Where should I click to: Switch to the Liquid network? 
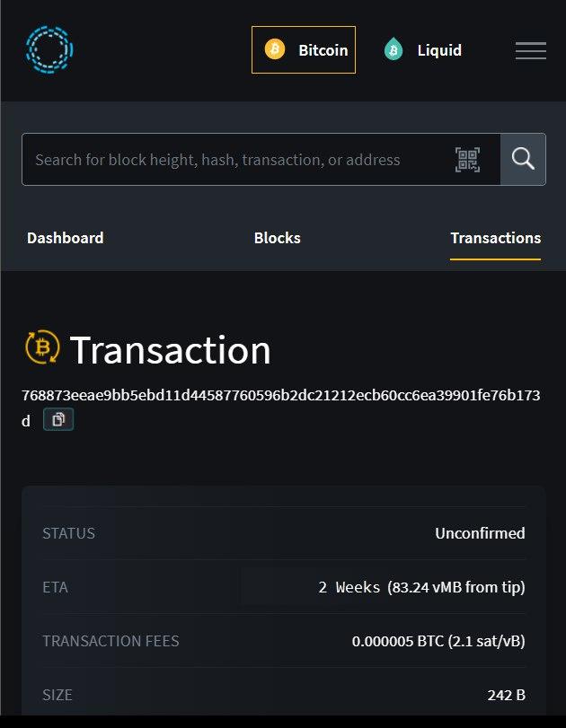(422, 50)
